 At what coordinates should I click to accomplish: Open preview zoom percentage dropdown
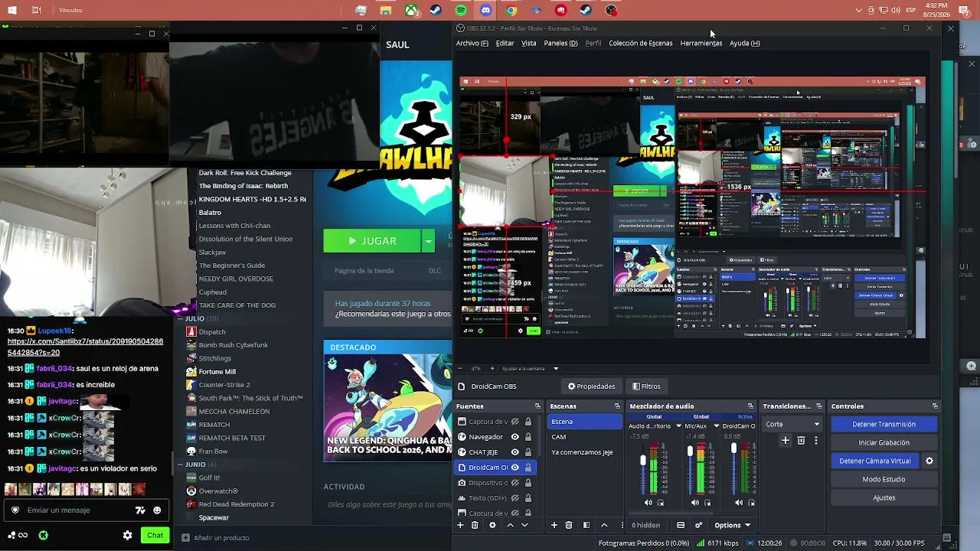[556, 369]
